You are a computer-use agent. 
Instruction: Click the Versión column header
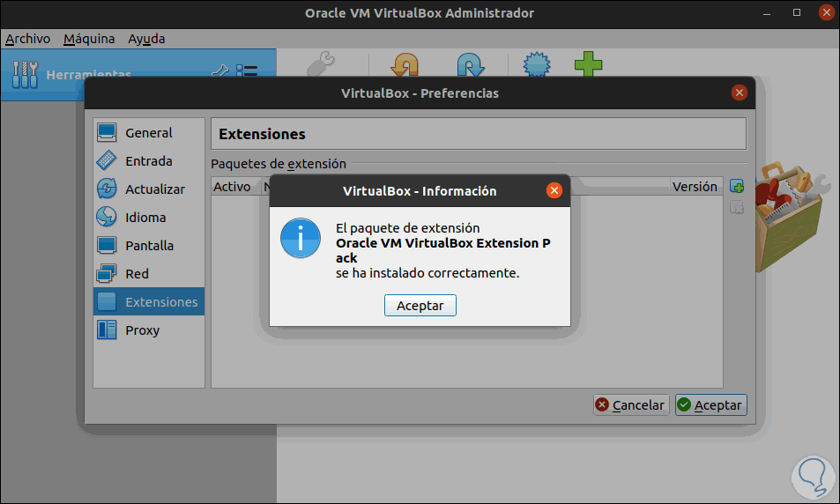click(695, 187)
